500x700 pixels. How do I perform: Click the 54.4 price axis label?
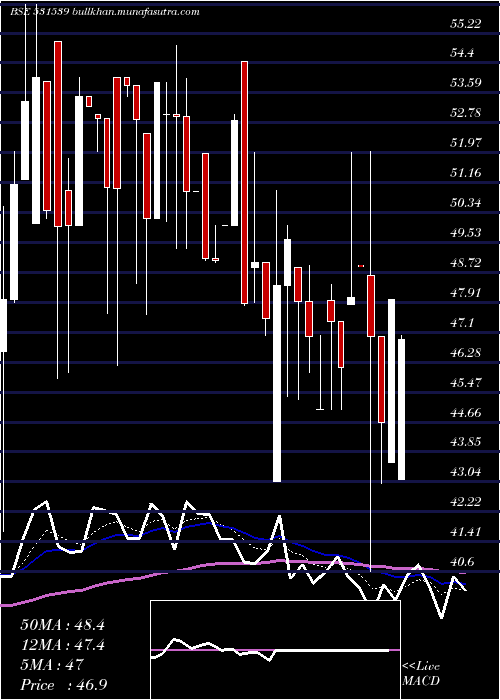(463, 54)
